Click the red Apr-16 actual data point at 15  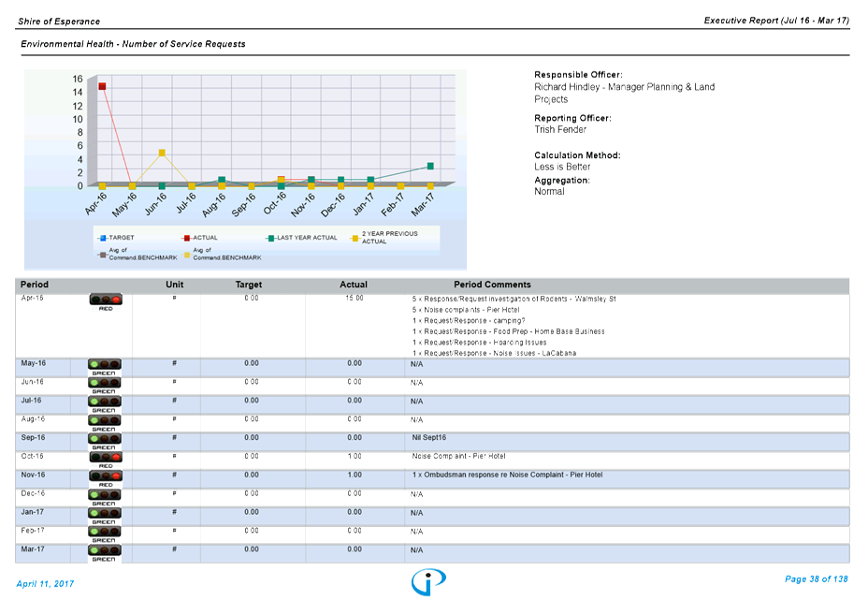102,86
